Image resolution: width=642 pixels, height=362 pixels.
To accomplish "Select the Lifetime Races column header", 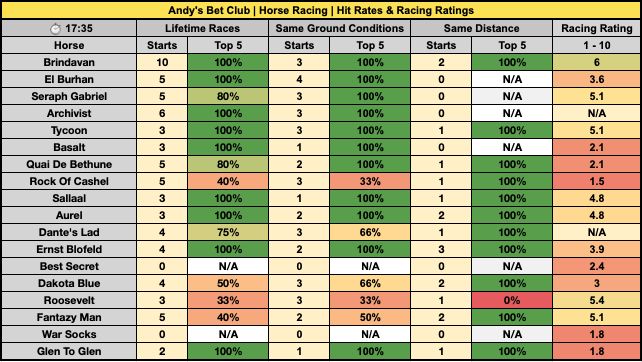I will click(x=203, y=28).
